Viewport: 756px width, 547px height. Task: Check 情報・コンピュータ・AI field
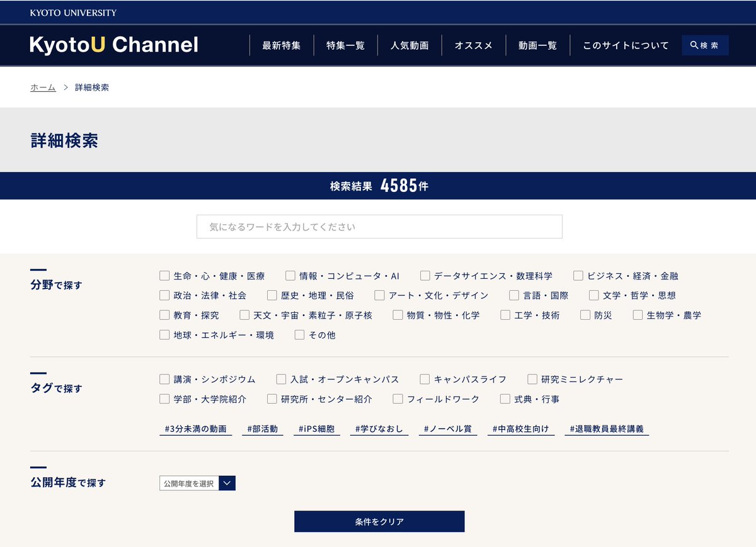tap(290, 276)
